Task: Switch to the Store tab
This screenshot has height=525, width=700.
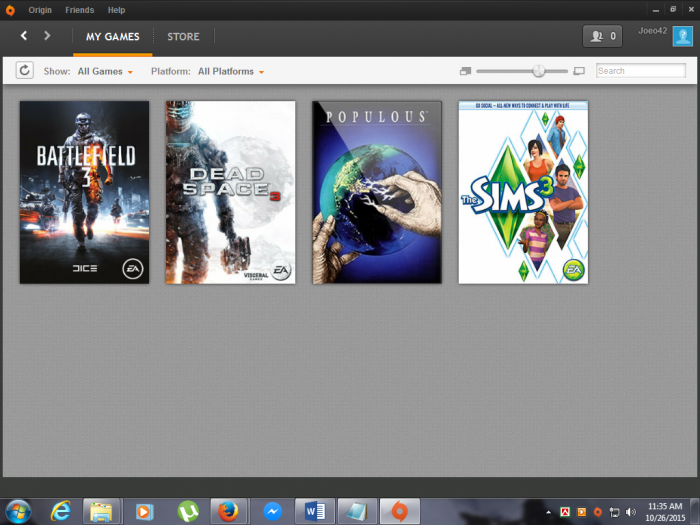Action: (x=183, y=37)
